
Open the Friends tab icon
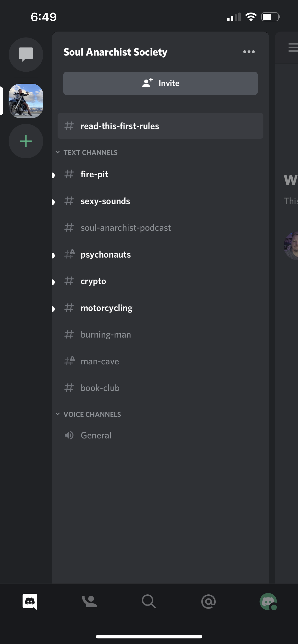coord(89,602)
